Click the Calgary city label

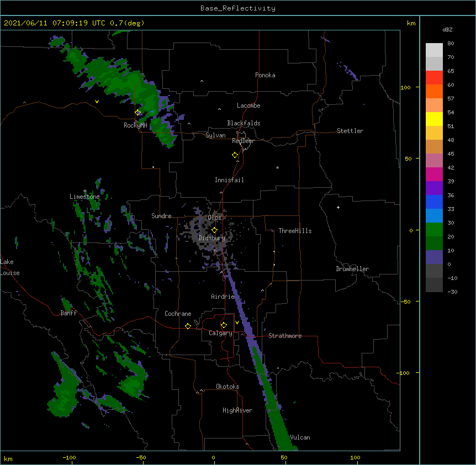(x=220, y=333)
